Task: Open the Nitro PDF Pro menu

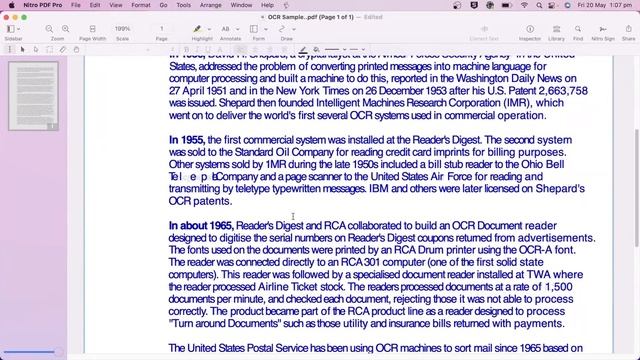Action: coord(43,5)
